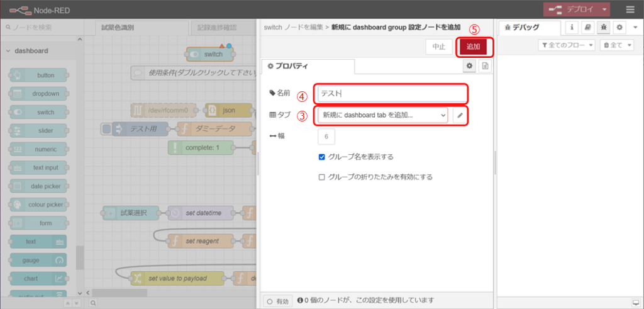Viewport: 644px width, 309px height.
Task: Open the configuration nodes gear icon in sidebar
Action: click(619, 28)
